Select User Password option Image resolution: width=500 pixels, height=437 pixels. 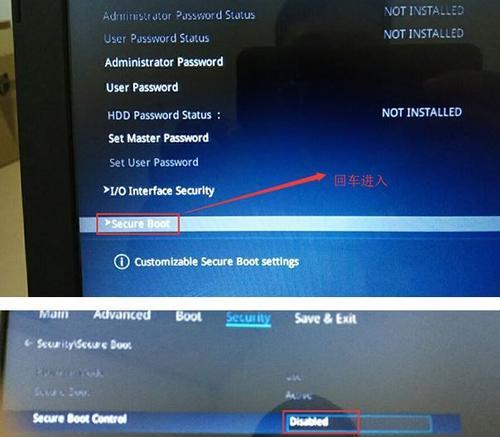pos(142,88)
